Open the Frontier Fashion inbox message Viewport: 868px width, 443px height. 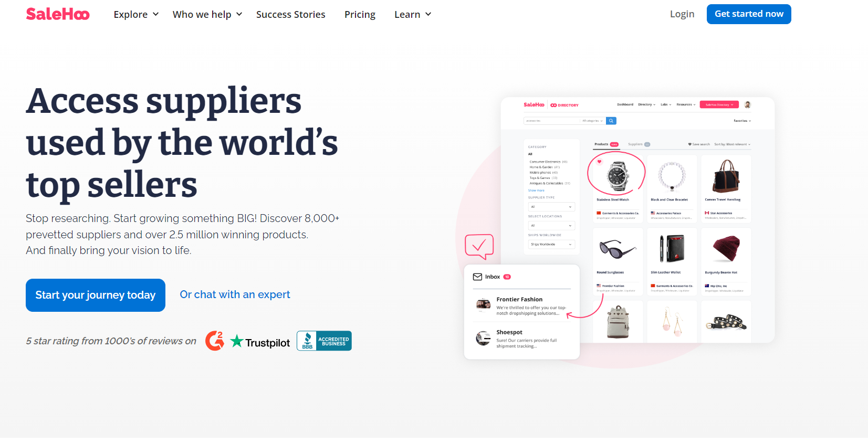click(x=522, y=306)
